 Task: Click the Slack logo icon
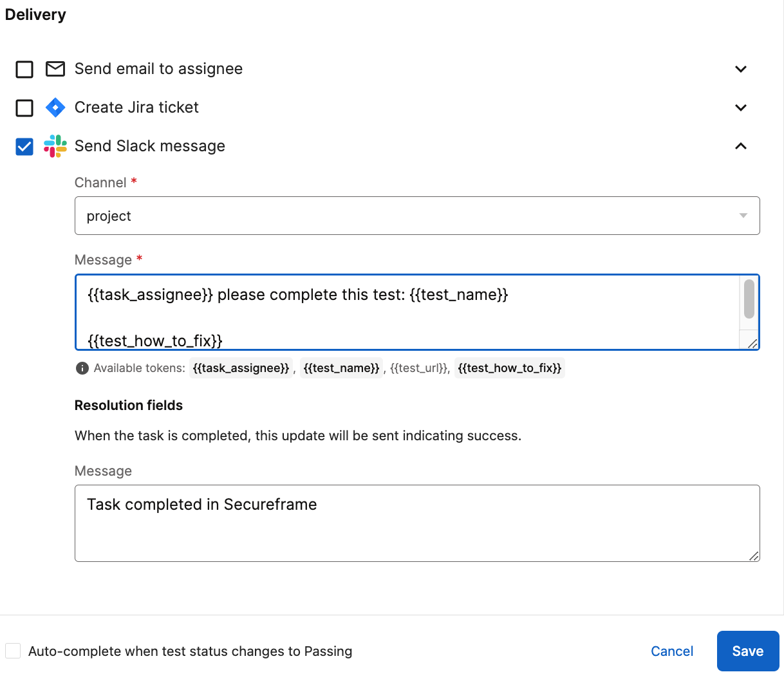point(55,146)
